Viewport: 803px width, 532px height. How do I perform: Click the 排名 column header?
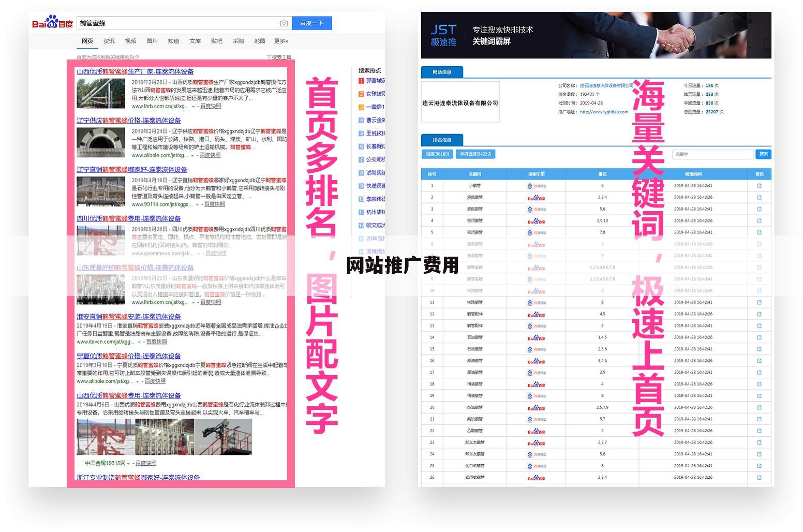coord(602,174)
